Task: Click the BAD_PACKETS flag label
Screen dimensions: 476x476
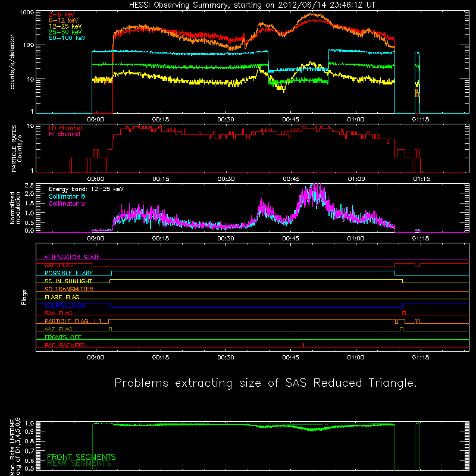Action: click(x=65, y=345)
